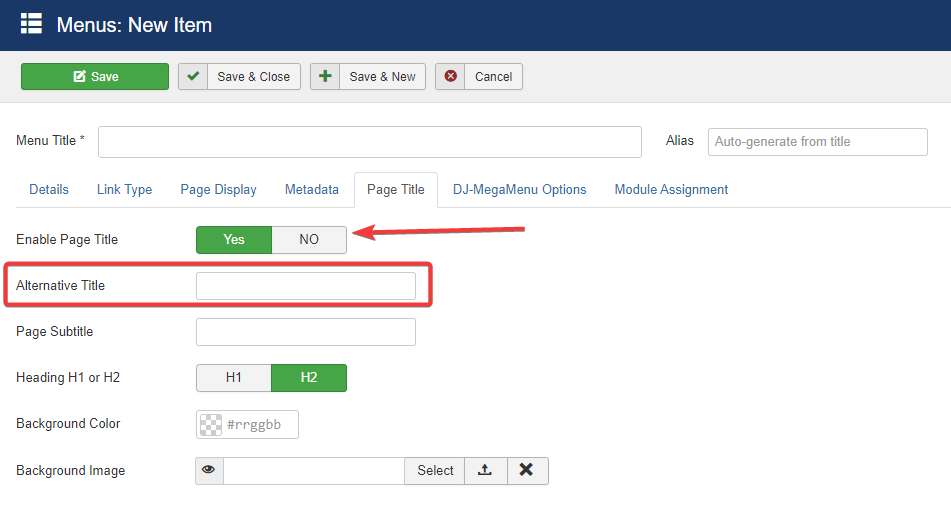Screen dimensions: 951x509
Task: Preview background image with eye icon
Action: coord(209,471)
